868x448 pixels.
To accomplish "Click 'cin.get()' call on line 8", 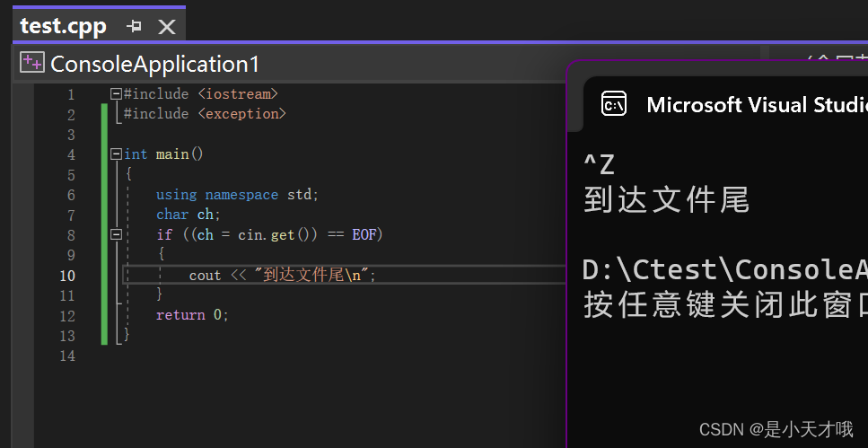I will point(278,235).
